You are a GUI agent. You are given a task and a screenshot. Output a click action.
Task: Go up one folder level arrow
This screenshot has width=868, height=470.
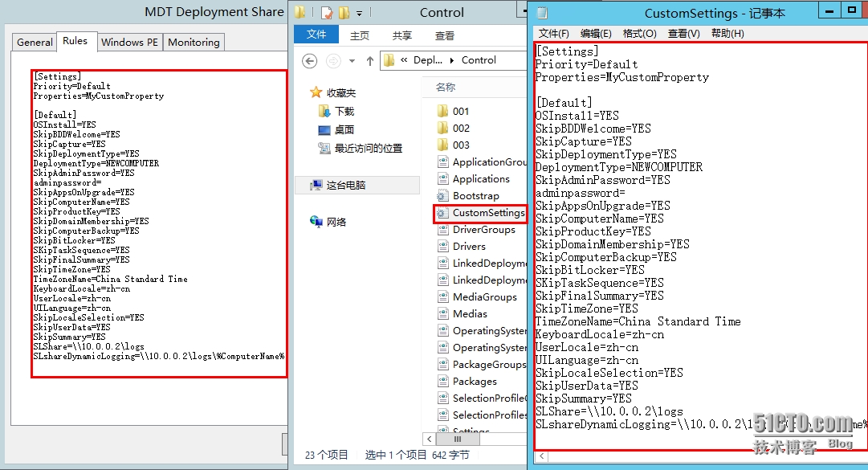click(x=370, y=61)
